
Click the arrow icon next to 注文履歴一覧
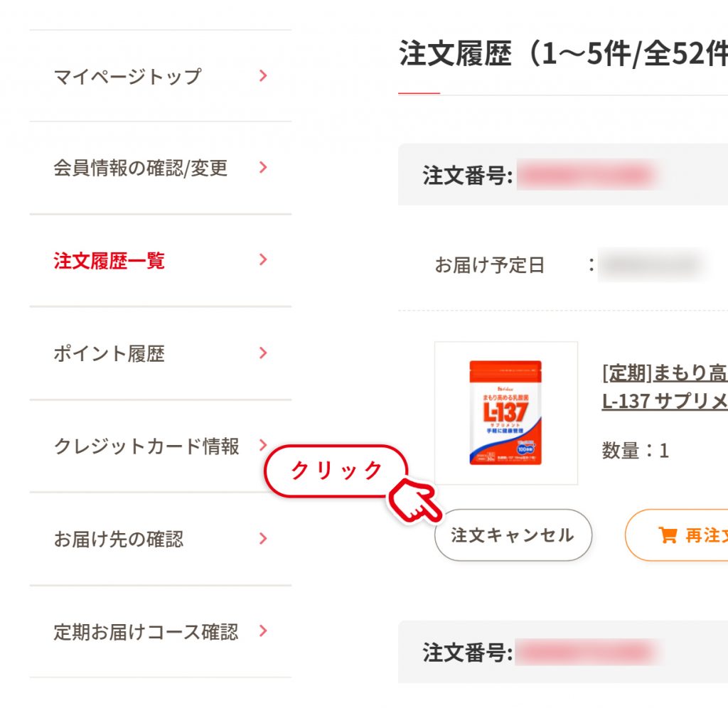point(263,259)
